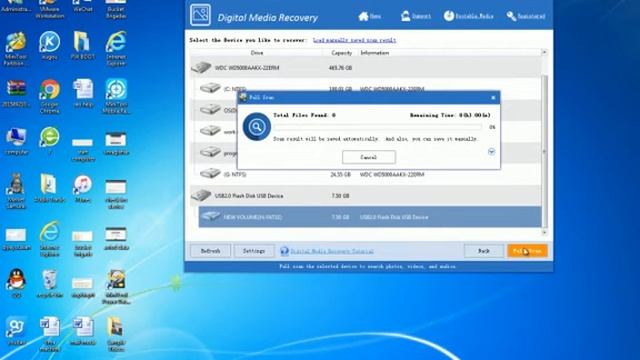Viewport: 640px width, 360px height.
Task: Open Bootable Media in the header
Action: [469, 16]
